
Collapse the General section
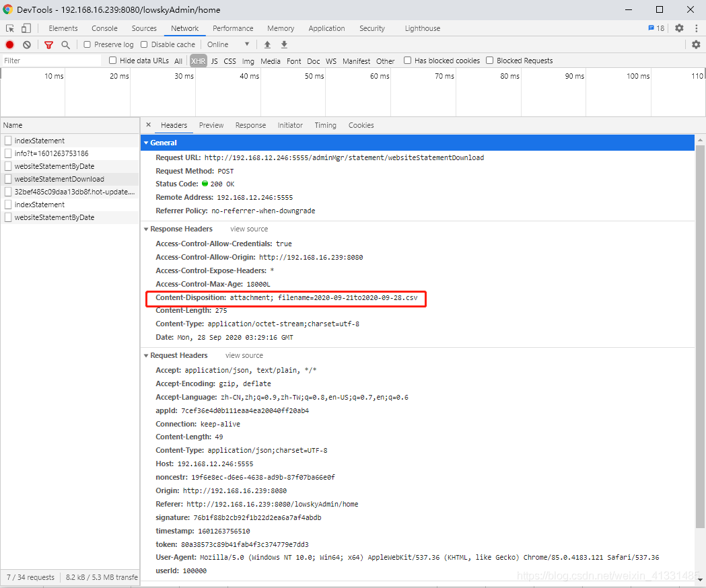point(146,143)
